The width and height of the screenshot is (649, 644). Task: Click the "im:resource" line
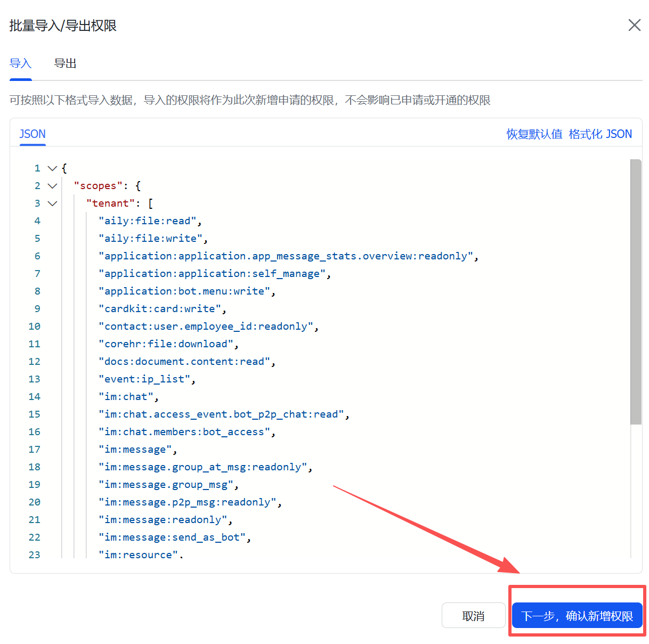141,555
